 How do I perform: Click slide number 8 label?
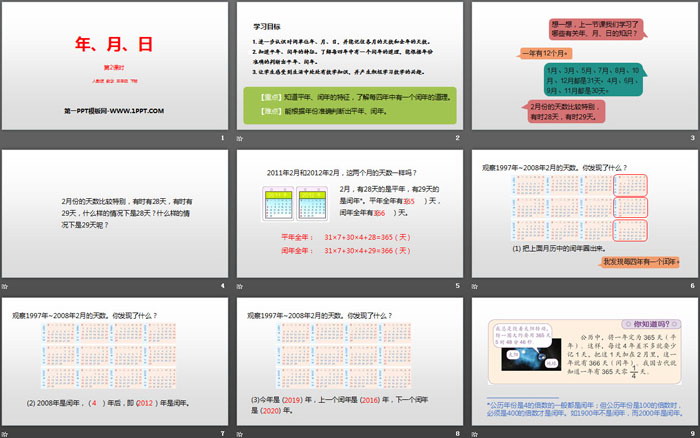458,434
